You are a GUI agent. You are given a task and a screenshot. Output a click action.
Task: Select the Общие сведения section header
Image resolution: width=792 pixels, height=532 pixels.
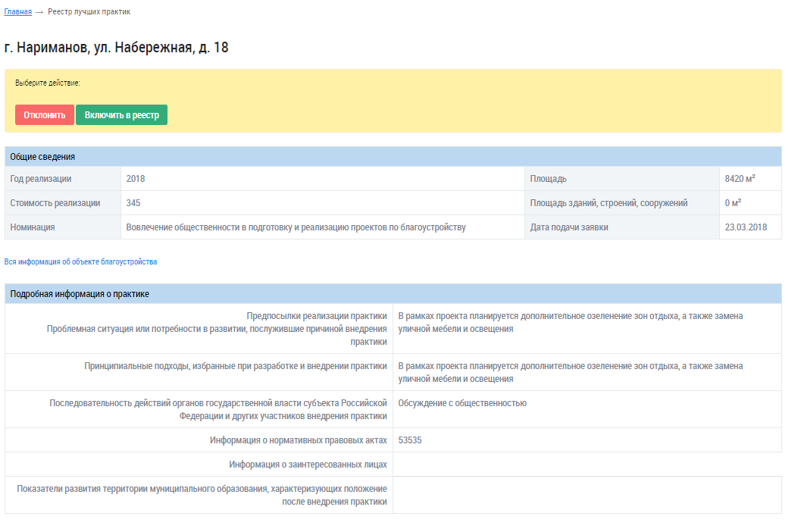click(x=42, y=157)
